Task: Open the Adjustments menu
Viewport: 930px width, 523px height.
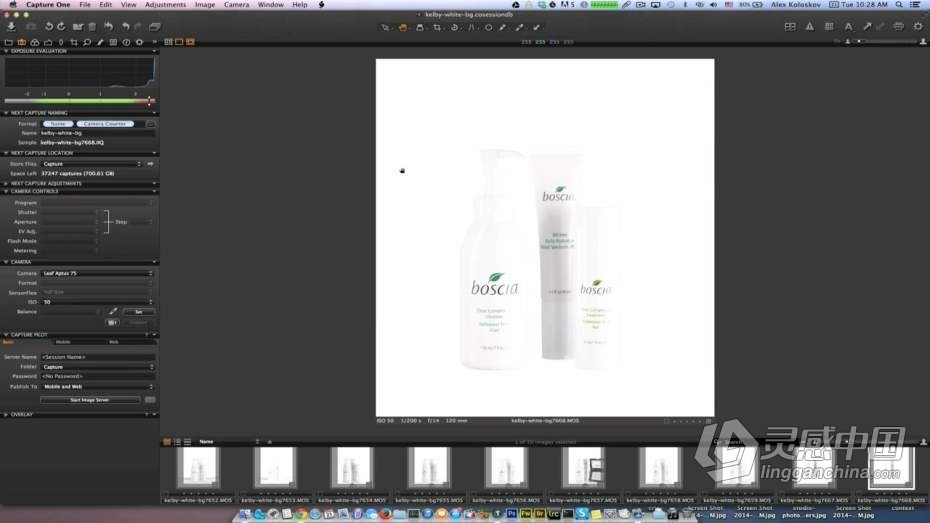Action: click(x=165, y=5)
